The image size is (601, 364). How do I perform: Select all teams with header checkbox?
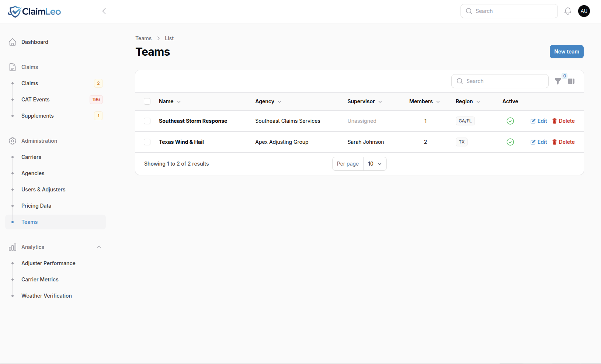147,101
